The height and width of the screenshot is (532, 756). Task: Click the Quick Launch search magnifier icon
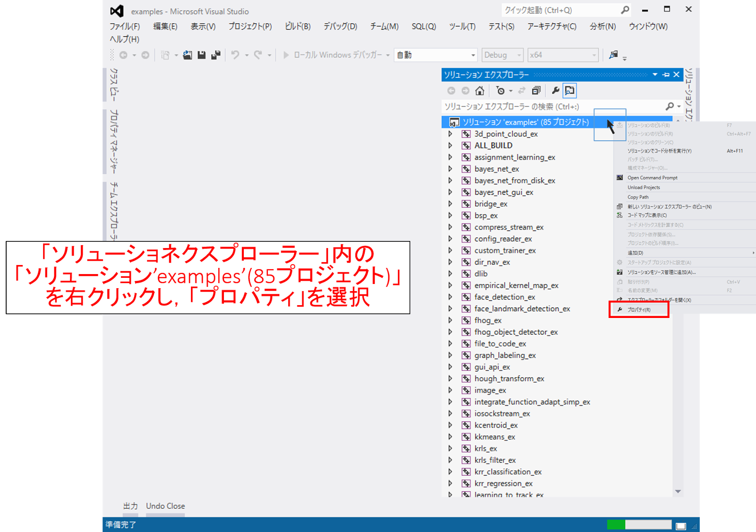[625, 10]
